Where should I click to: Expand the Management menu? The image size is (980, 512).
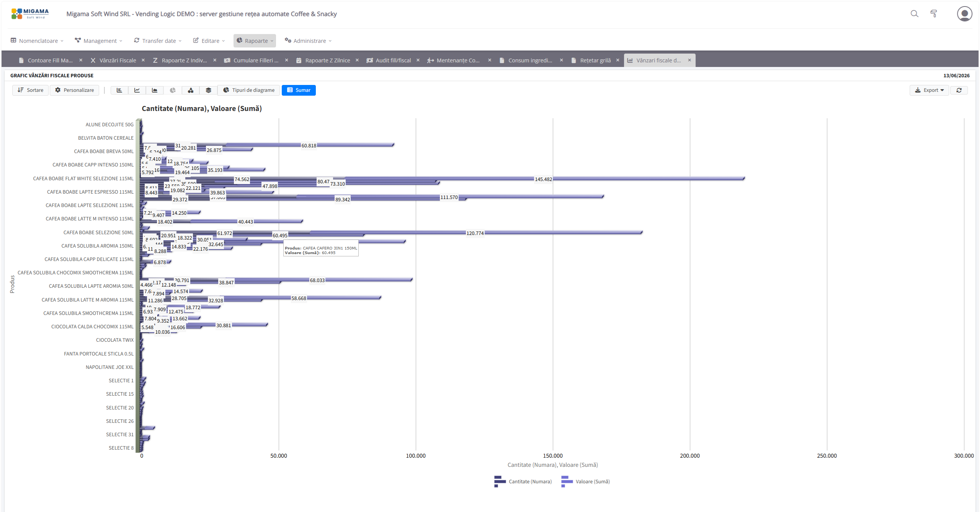tap(99, 41)
